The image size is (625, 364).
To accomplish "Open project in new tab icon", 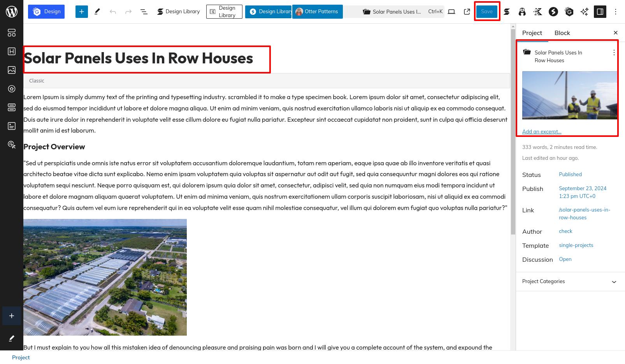I will click(x=467, y=12).
